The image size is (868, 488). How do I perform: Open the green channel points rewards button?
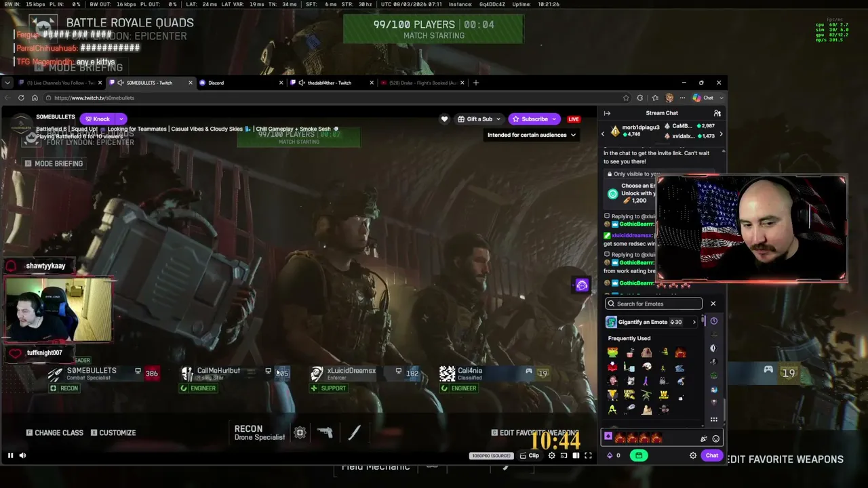pyautogui.click(x=639, y=455)
